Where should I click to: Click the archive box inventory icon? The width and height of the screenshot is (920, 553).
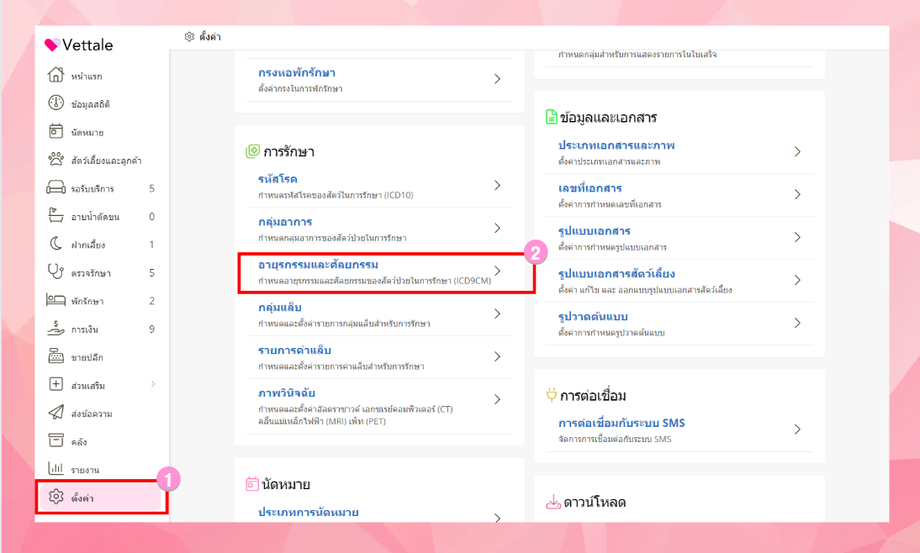[56, 440]
